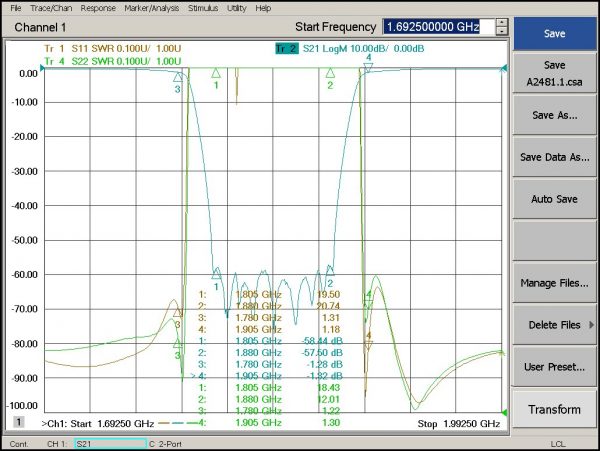Click the Transform softkey
Screen dimensions: 600x451
click(x=554, y=409)
